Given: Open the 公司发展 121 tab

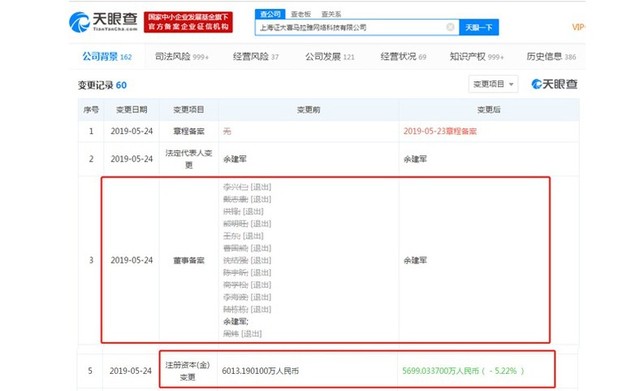Looking at the screenshot, I should coord(329,56).
